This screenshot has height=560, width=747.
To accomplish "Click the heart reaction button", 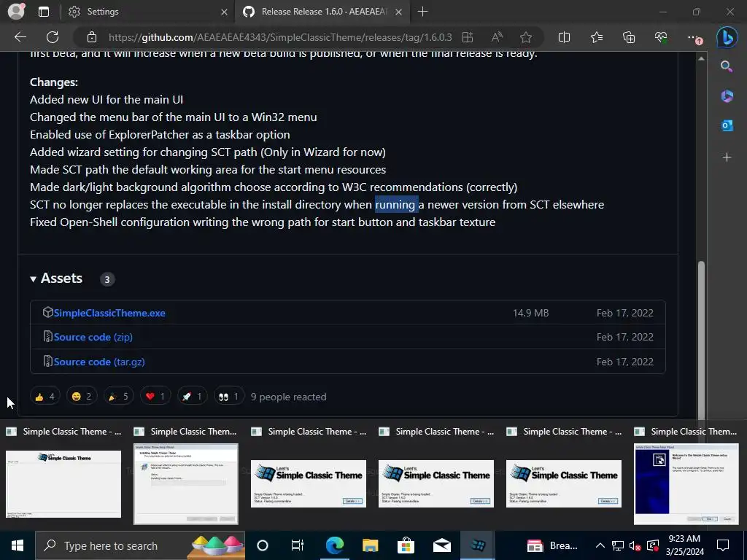I will point(155,396).
